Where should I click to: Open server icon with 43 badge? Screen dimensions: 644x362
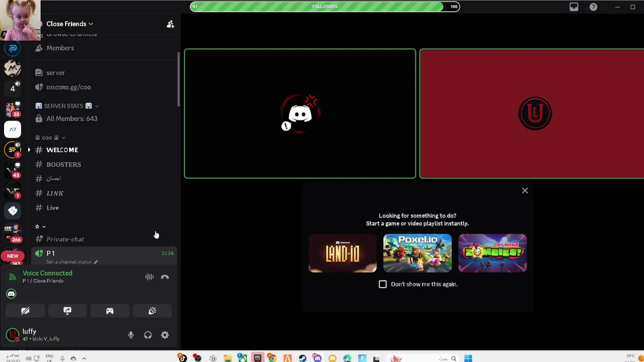point(13,170)
